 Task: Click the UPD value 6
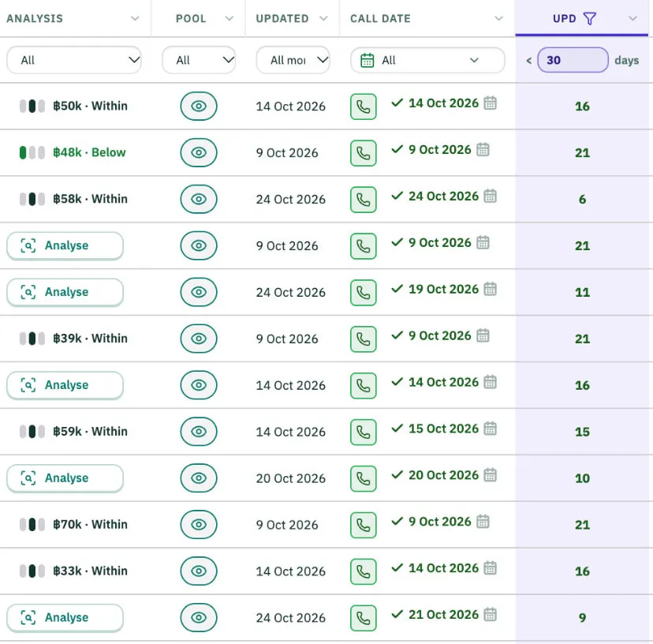point(582,200)
